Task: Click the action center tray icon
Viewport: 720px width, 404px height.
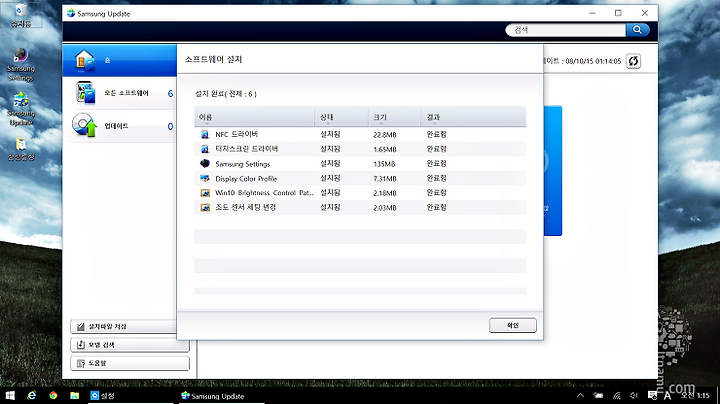Action: pos(652,395)
